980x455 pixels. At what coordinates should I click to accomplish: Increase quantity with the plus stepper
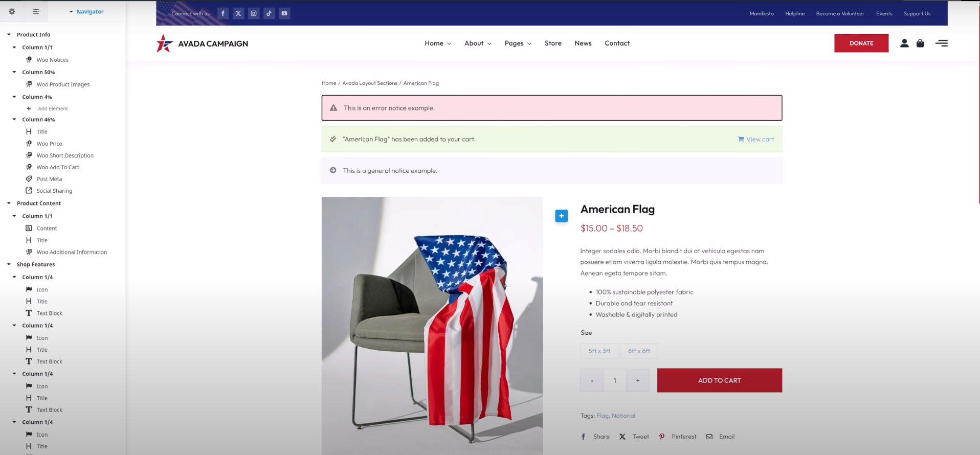(x=638, y=380)
